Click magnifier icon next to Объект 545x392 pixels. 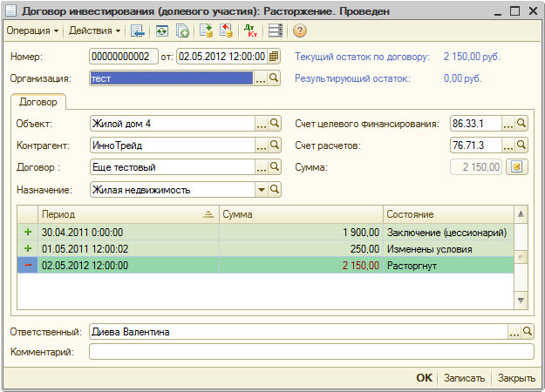click(275, 123)
